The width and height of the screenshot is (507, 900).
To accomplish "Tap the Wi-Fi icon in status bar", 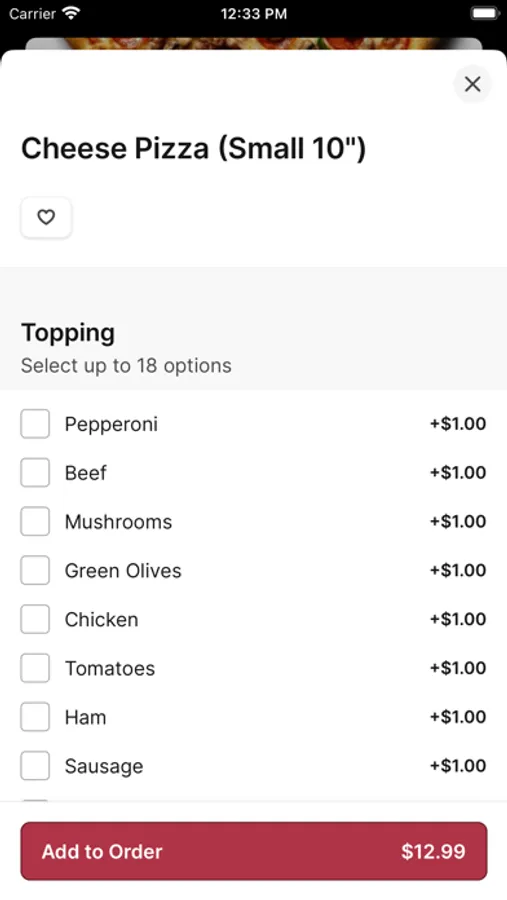I will click(71, 13).
